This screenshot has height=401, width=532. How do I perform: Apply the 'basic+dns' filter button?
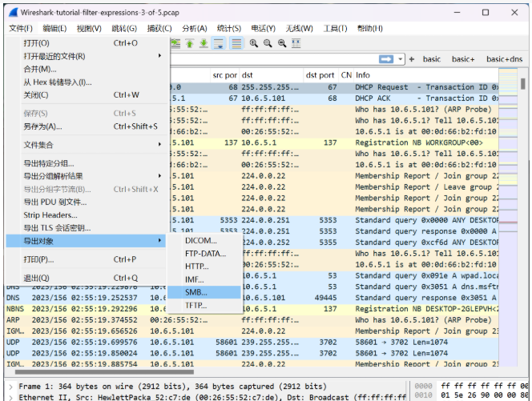[504, 59]
